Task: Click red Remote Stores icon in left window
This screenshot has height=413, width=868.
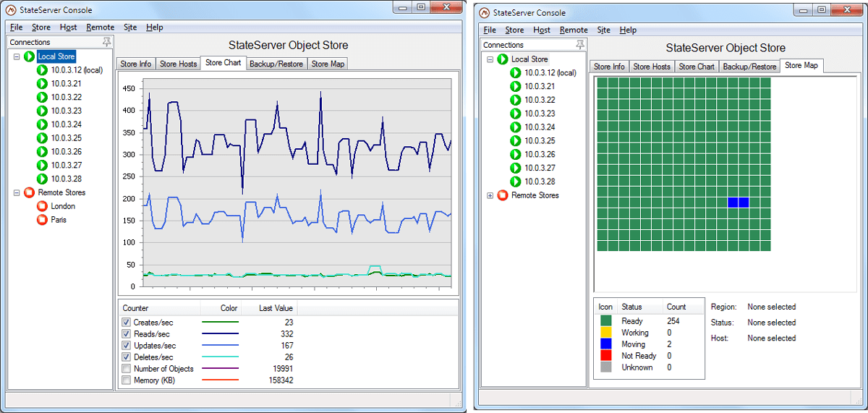Action: (x=29, y=192)
